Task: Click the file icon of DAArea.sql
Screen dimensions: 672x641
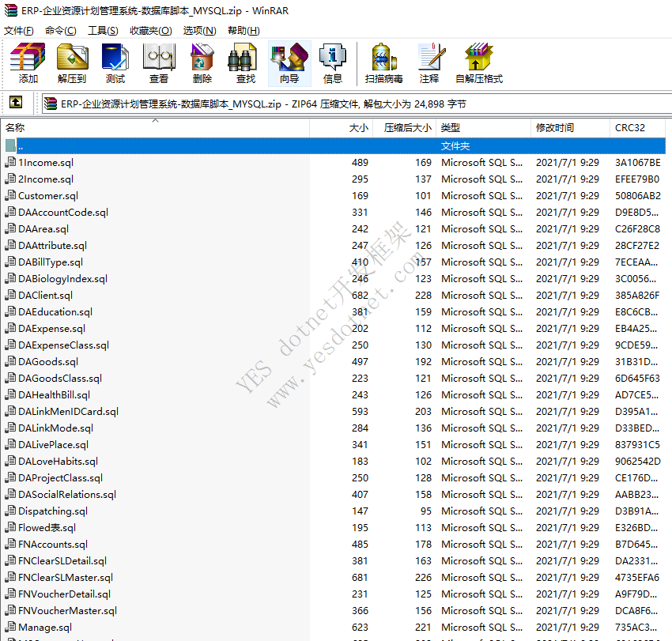Action: (9, 228)
